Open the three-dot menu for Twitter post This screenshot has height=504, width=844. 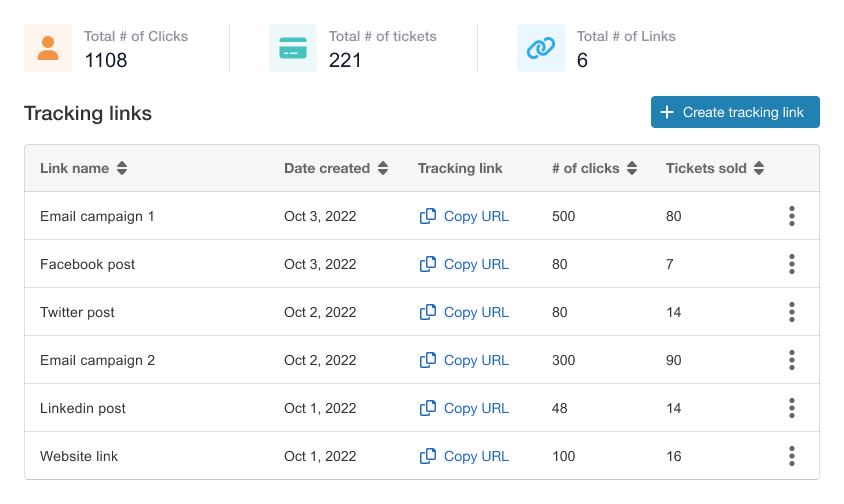pyautogui.click(x=791, y=312)
